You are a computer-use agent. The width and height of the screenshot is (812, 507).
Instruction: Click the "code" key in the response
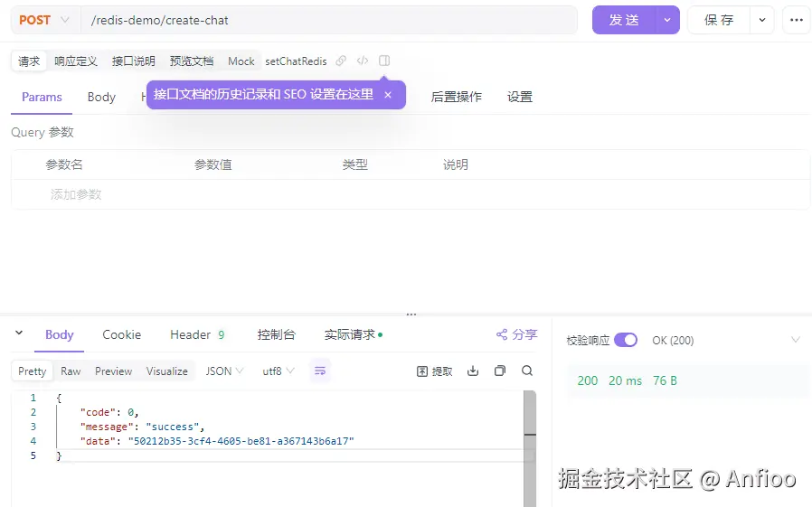pos(98,412)
